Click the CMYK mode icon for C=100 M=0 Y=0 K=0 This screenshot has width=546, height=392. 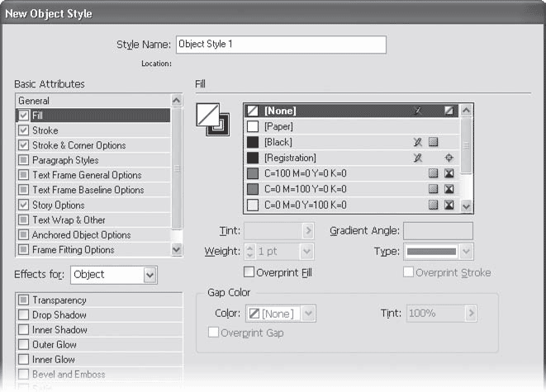click(449, 173)
